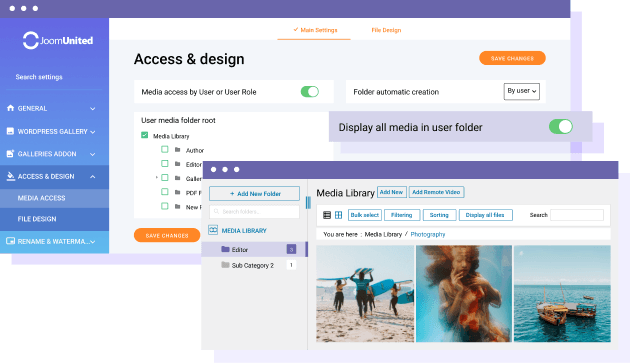Click the Media Library breadcrumb
The width and height of the screenshot is (630, 363).
(383, 234)
